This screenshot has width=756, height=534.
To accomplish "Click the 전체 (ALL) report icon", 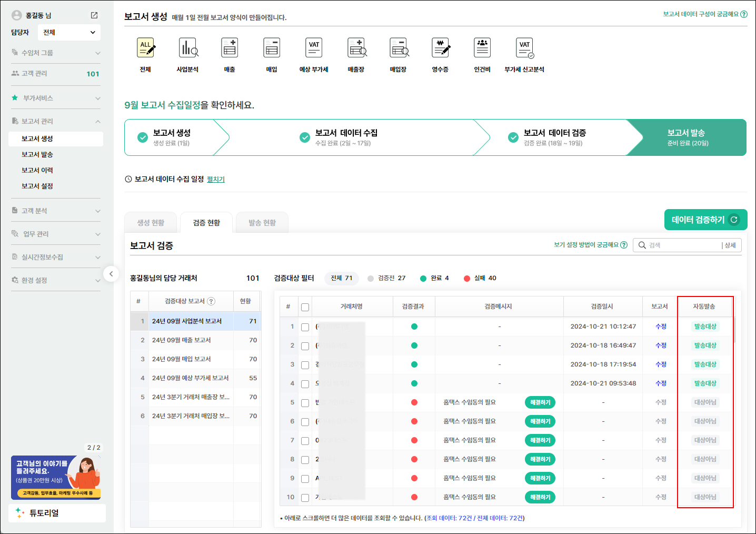I will pos(146,48).
